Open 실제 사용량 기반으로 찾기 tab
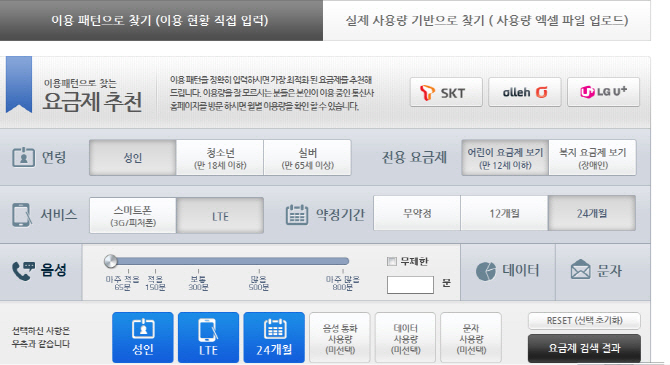This screenshot has width=670, height=365. pos(487,20)
